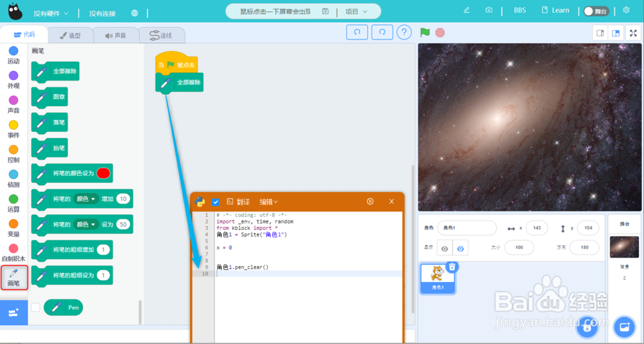Click the black cat logo icon
Image resolution: width=644 pixels, height=344 pixels.
tap(15, 12)
